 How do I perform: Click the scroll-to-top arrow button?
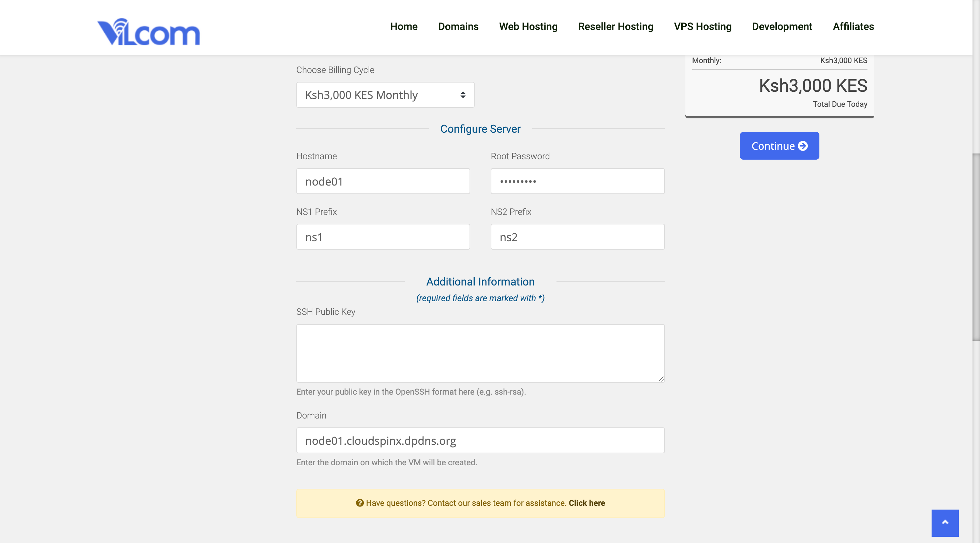point(945,523)
